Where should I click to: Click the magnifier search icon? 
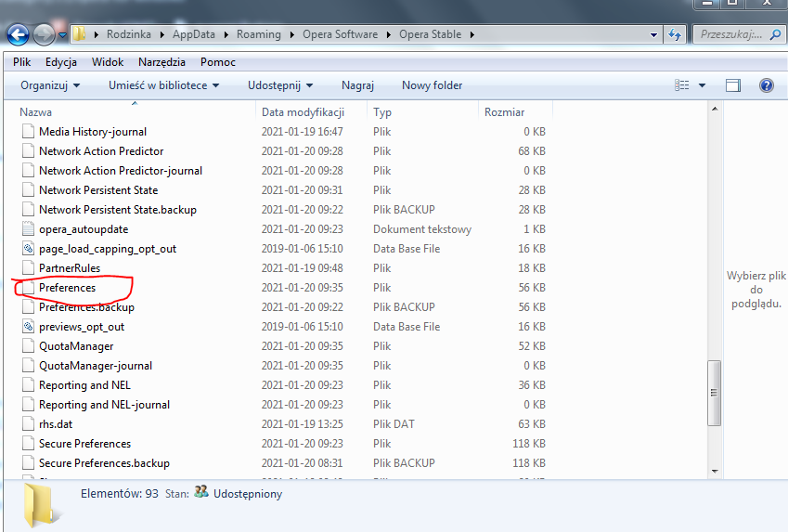tap(775, 34)
